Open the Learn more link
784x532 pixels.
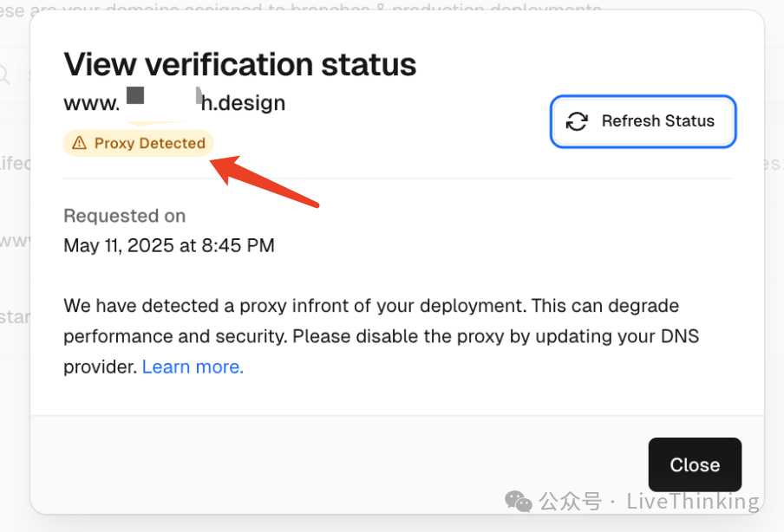click(193, 367)
